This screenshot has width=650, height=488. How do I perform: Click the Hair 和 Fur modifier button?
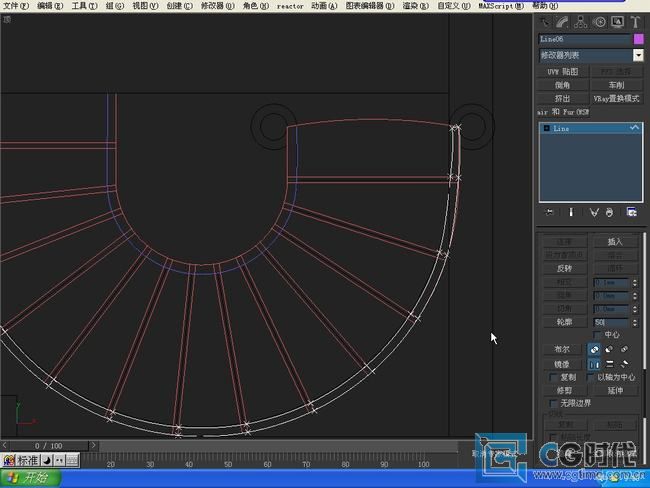click(563, 112)
